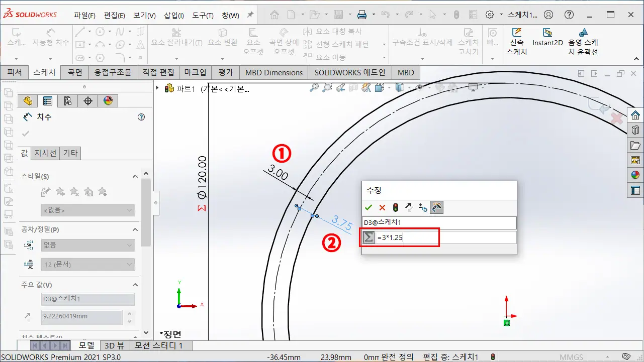Open the Help question mark in title bar

click(x=569, y=15)
